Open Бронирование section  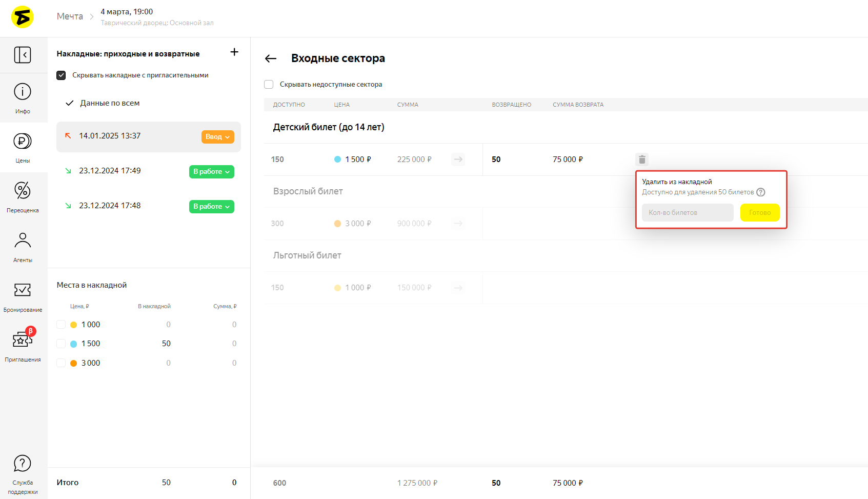coord(23,296)
